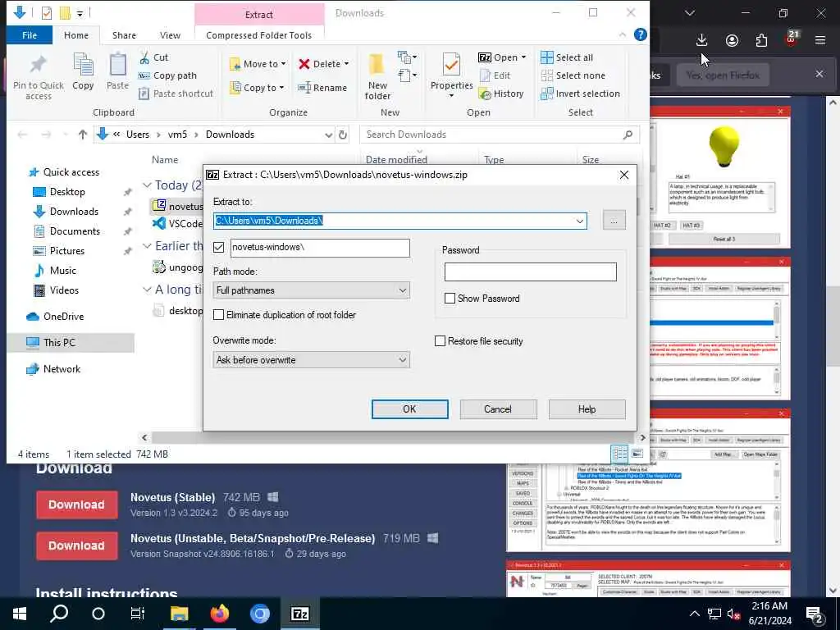The width and height of the screenshot is (840, 630).
Task: Click Edit in the Open group
Action: click(495, 75)
